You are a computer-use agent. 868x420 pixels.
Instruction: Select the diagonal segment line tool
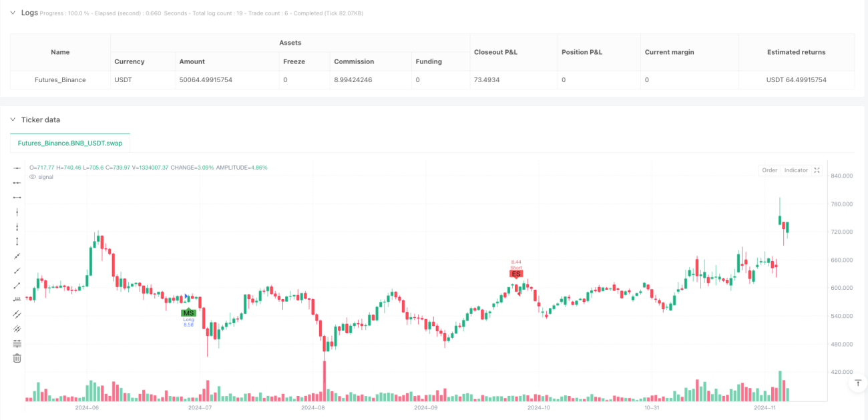(x=17, y=285)
